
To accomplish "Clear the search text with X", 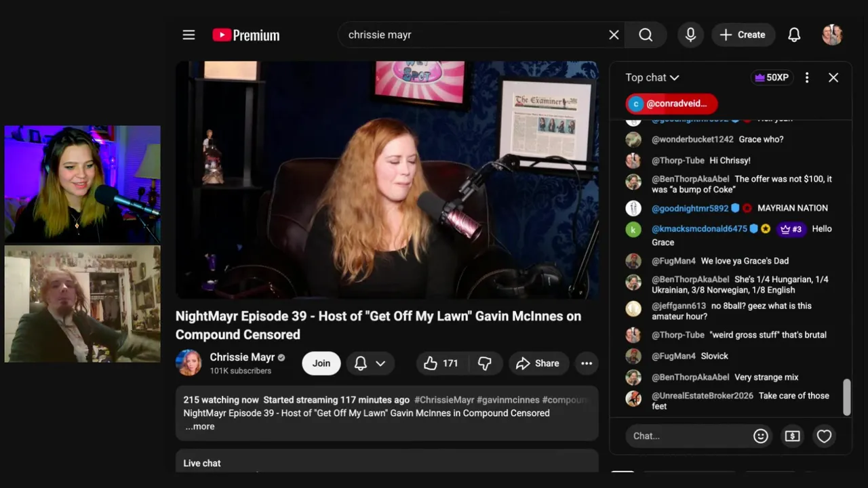I will coord(614,35).
